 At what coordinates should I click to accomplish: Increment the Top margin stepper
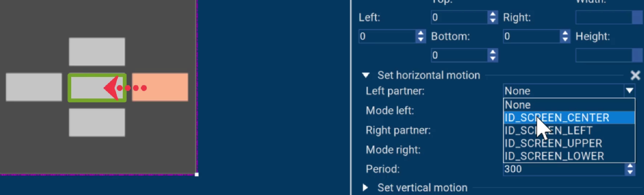[x=493, y=14]
